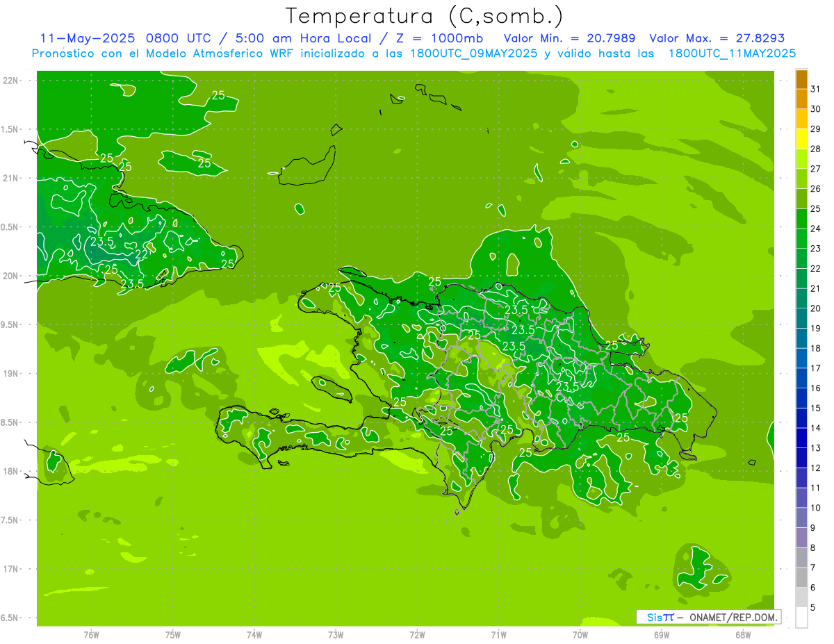834x644 pixels.
Task: Click the title 'Temperatura (C,somb.)'
Action: coord(424,15)
